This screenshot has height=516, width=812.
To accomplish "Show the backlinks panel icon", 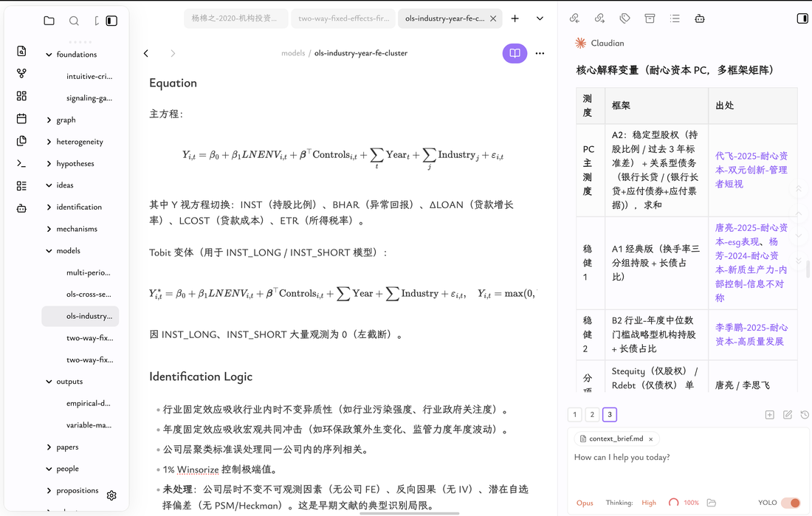I will [574, 18].
